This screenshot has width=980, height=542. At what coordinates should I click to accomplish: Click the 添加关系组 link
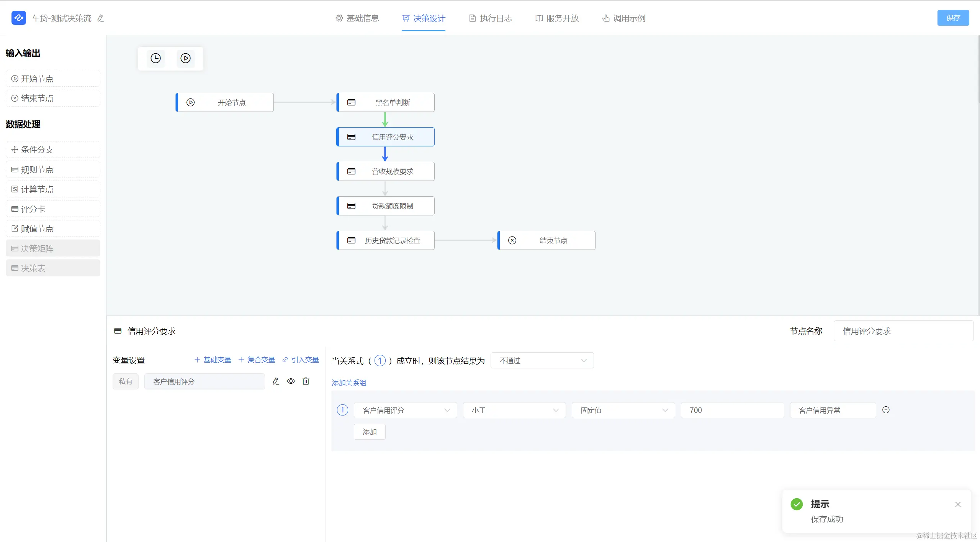click(x=348, y=383)
